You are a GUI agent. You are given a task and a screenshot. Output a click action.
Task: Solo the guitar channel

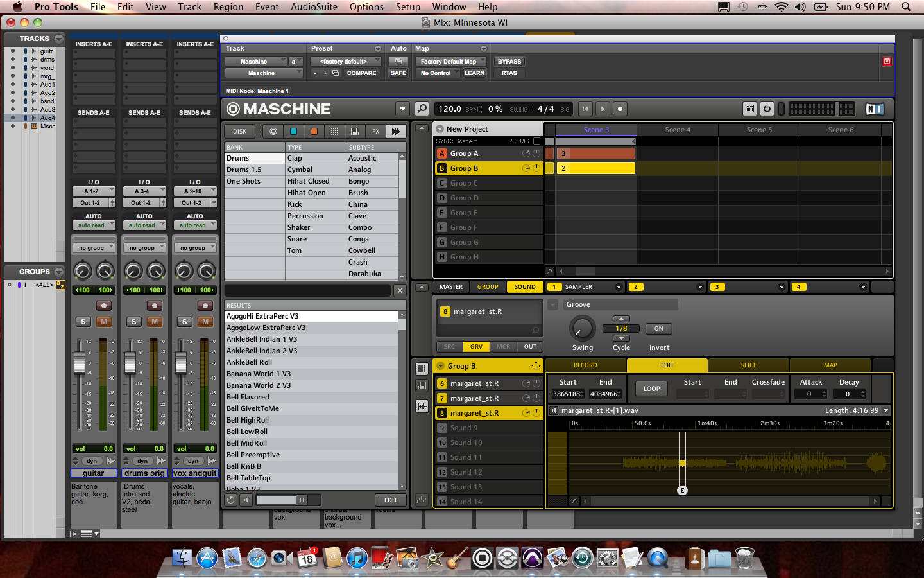tap(83, 322)
